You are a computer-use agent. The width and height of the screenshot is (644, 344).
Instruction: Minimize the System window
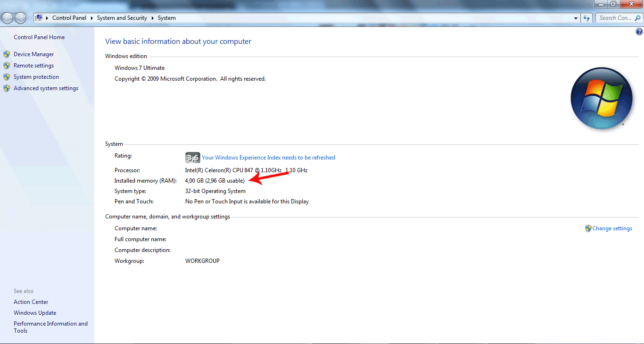point(601,4)
